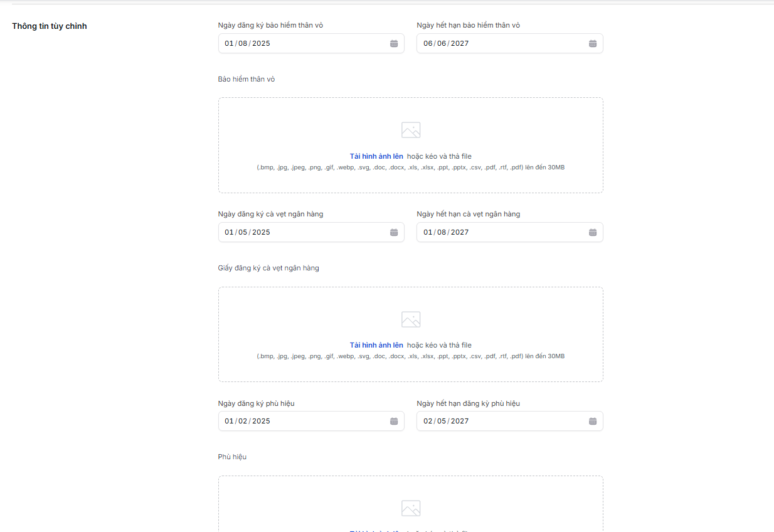Open calendar for Ngày đăng ký bảo hiểm thân vỏ
The height and width of the screenshot is (532, 774).
[394, 43]
